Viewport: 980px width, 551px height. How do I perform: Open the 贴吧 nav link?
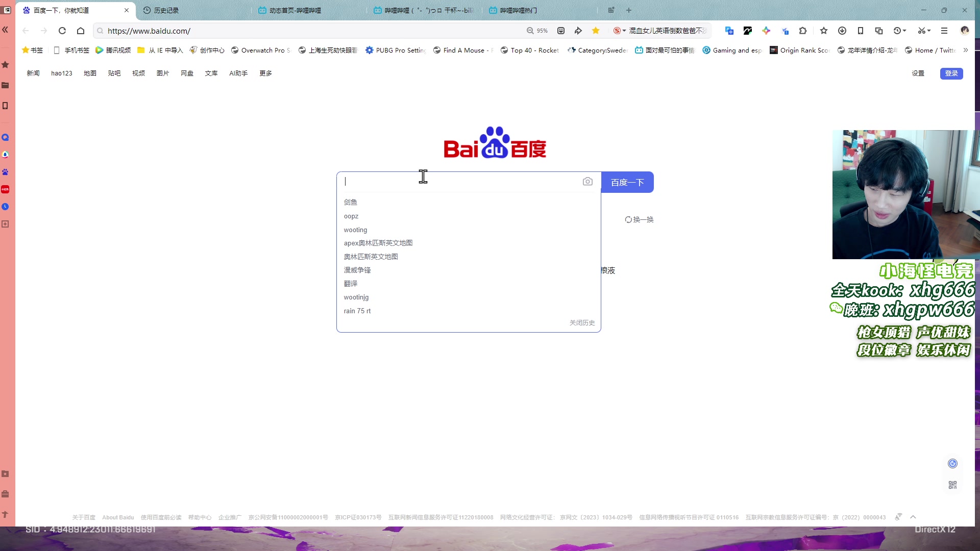[114, 73]
